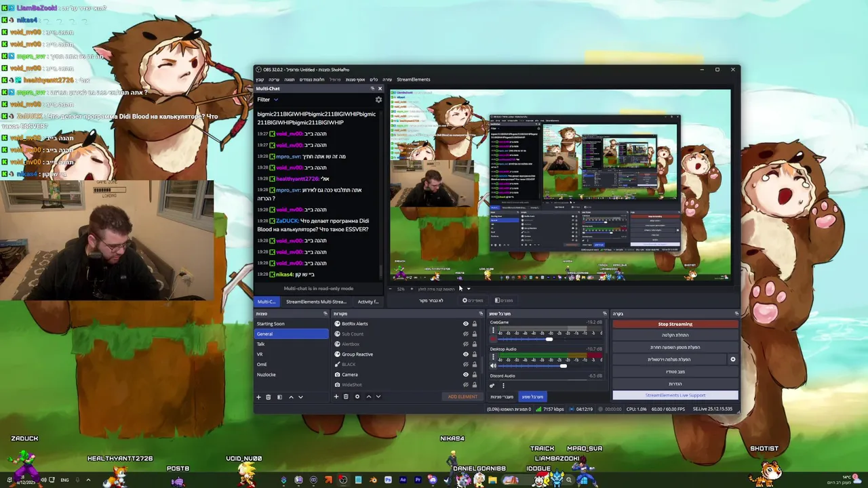Switch to Multi-Chat dock tab
The image size is (868, 488).
click(x=267, y=302)
